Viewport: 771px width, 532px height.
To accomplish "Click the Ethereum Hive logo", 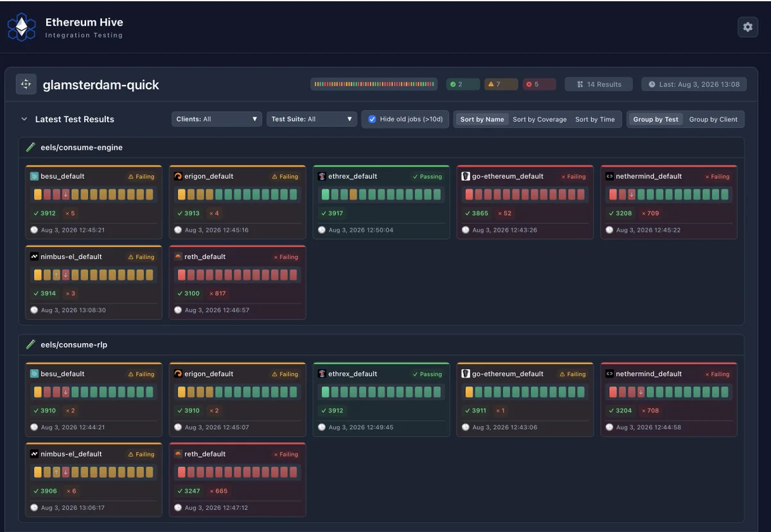I will click(21, 28).
